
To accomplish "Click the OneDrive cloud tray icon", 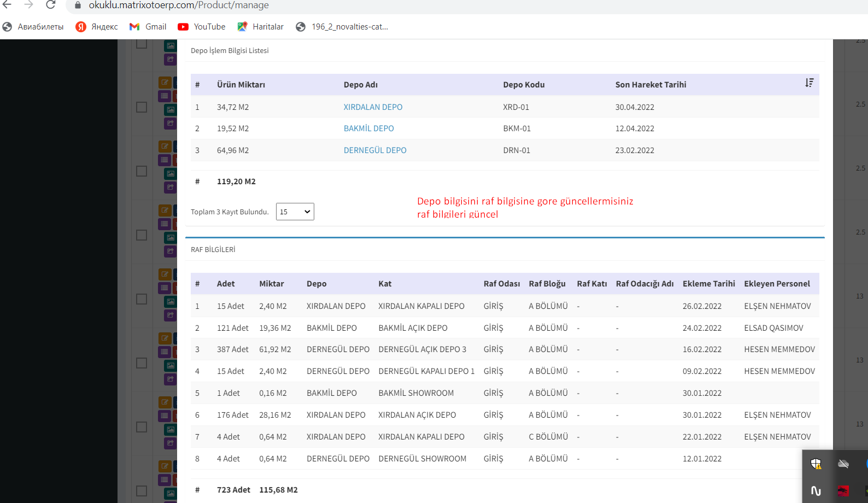I will pyautogui.click(x=843, y=464).
